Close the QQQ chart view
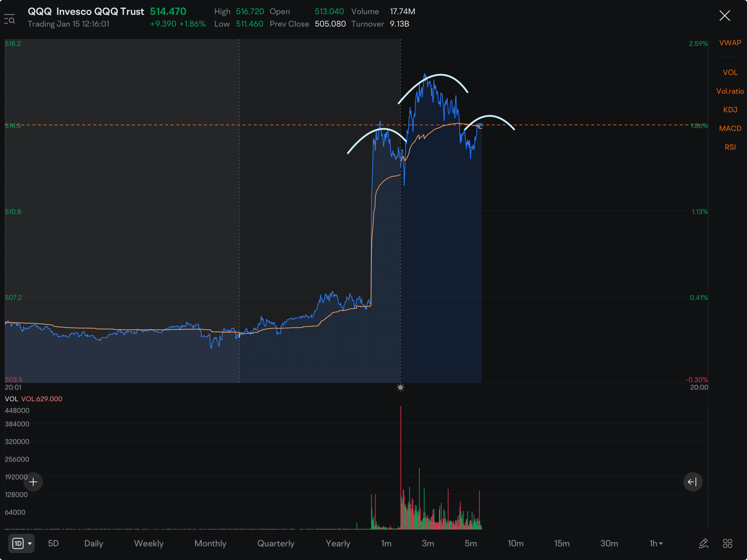 [x=725, y=16]
